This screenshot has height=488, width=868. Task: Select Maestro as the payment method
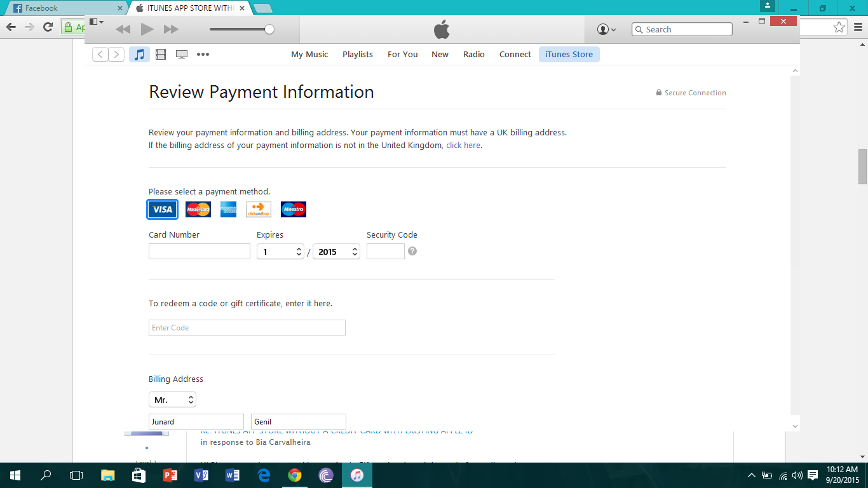[294, 209]
